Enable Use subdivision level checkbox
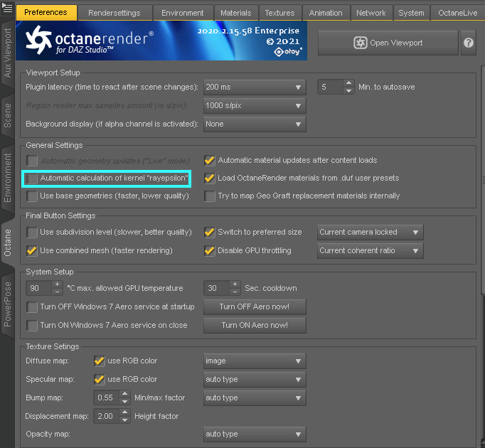The image size is (485, 448). point(32,232)
